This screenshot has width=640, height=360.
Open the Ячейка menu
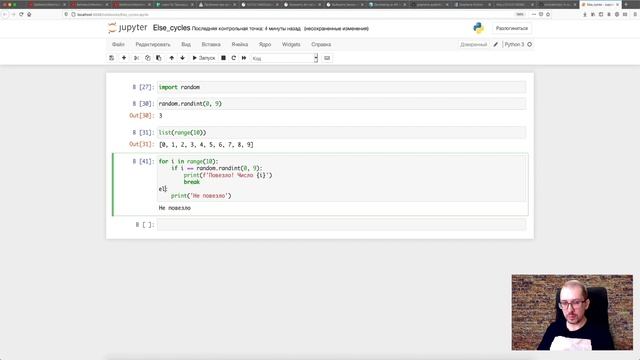[x=240, y=44]
